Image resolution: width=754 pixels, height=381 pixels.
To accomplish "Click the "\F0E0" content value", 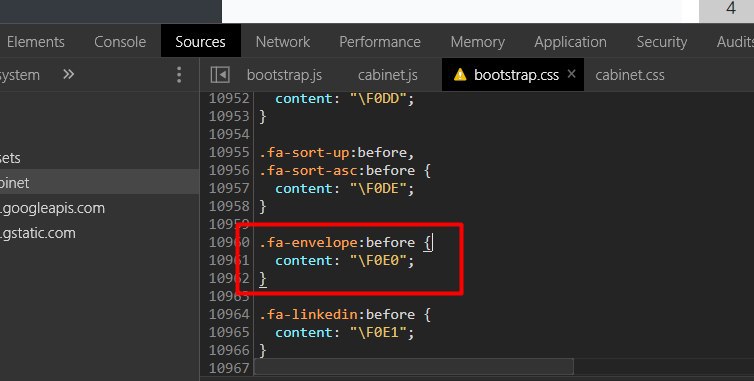I will tap(379, 260).
